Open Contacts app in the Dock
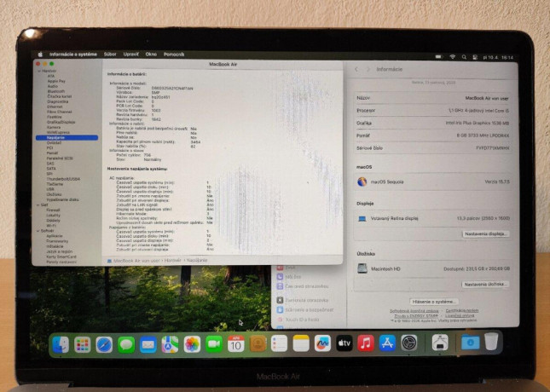 click(x=258, y=343)
